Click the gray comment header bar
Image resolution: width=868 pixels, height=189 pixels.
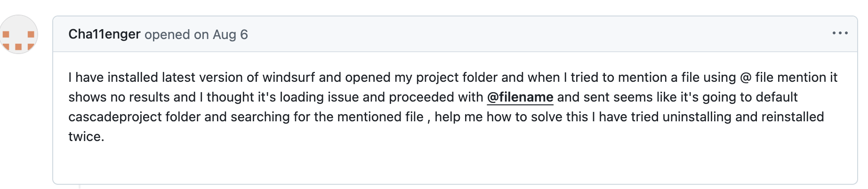point(455,34)
